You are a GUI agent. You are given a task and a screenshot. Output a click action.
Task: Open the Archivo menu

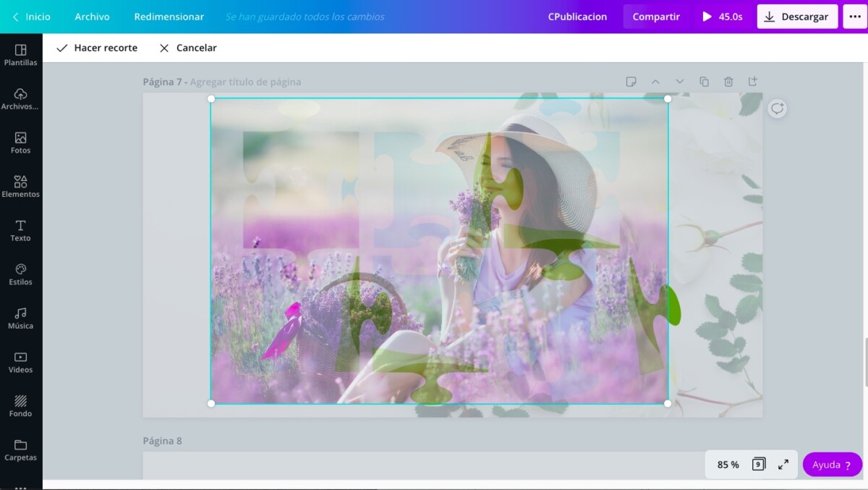click(92, 17)
